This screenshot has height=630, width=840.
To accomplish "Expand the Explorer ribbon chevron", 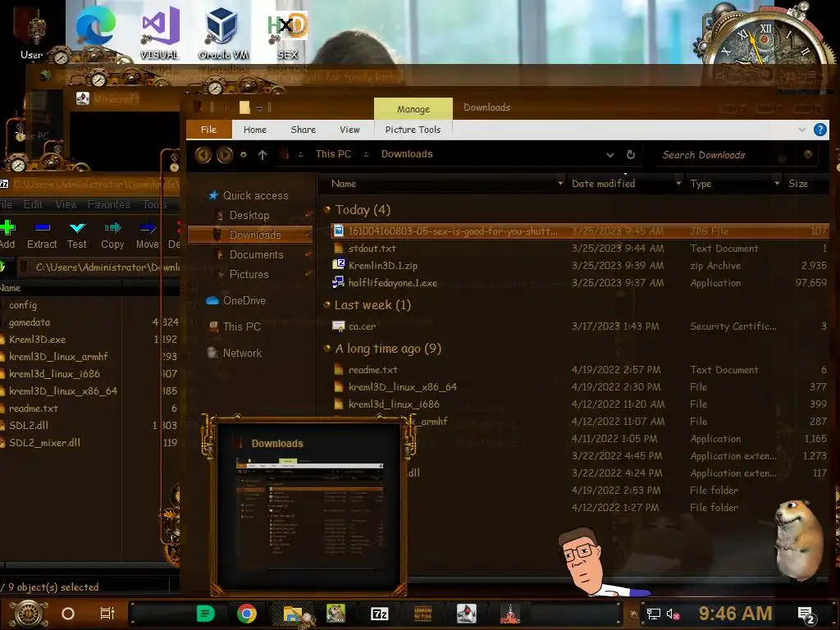I will (802, 130).
